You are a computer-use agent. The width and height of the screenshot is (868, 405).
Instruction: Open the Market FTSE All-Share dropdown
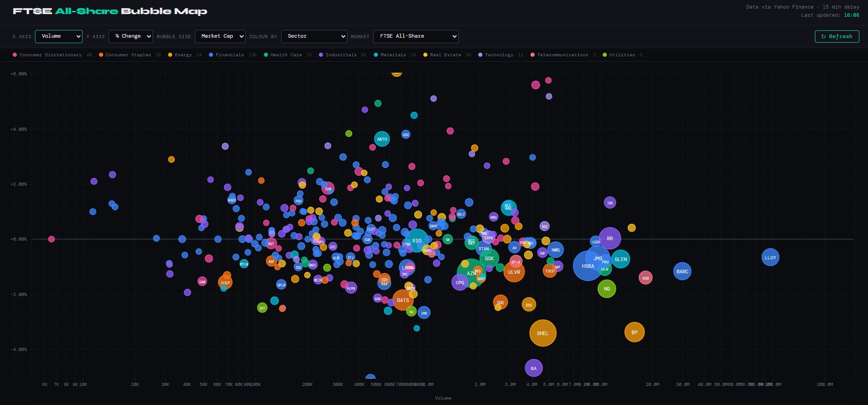(416, 36)
